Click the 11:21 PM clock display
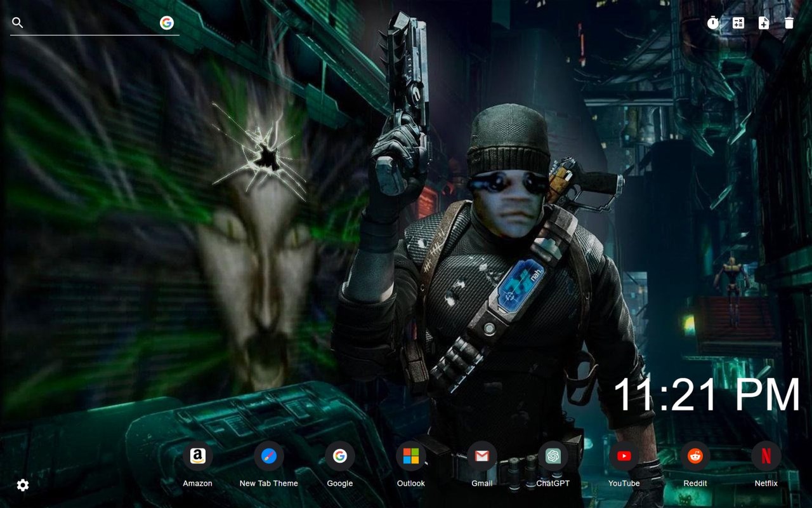Viewport: 812px width, 508px height. click(707, 394)
